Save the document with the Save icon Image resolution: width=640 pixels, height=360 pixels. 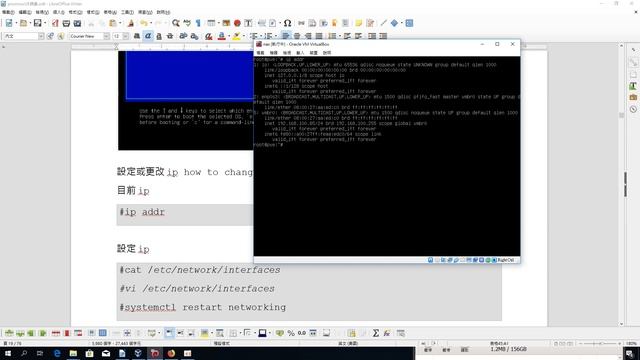coord(38,23)
